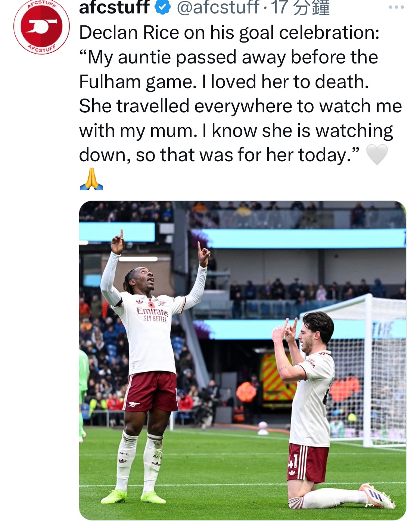Click the blue verified badge
Viewport: 420px width, 521px height.
click(162, 7)
